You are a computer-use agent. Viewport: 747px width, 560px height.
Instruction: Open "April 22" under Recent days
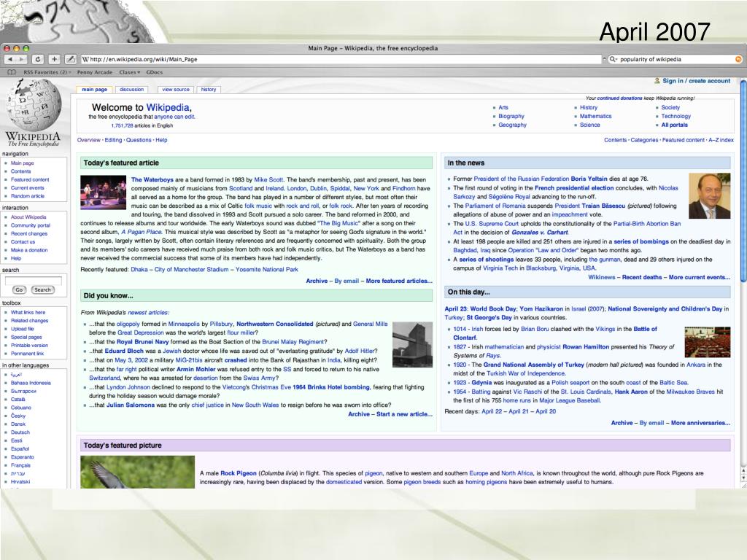coord(492,411)
